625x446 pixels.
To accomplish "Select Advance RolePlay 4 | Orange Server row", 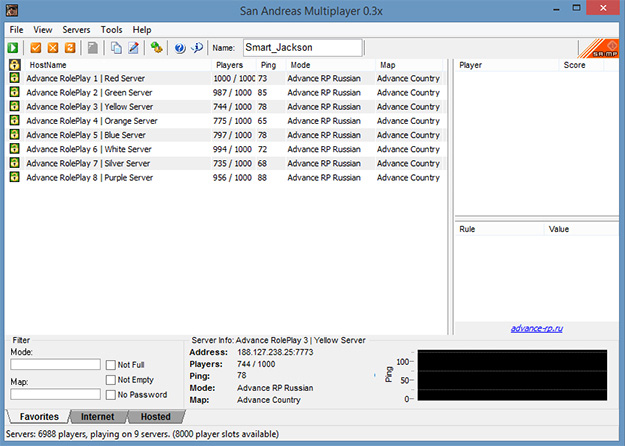I will (x=226, y=121).
